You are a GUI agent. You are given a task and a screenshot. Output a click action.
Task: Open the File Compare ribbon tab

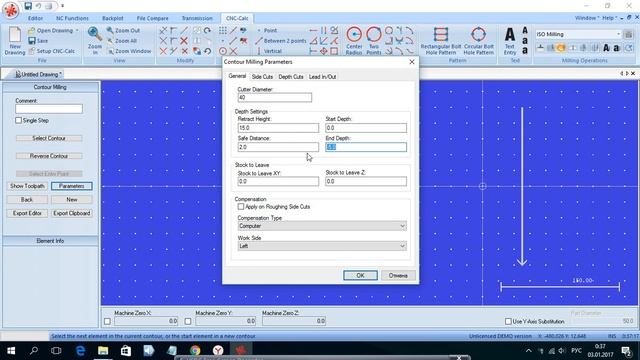[x=152, y=18]
